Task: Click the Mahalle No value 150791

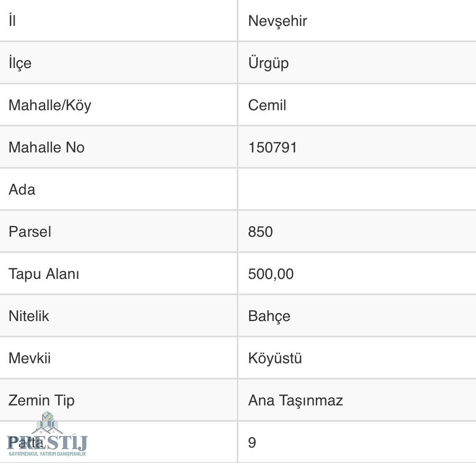Action: 272,147
